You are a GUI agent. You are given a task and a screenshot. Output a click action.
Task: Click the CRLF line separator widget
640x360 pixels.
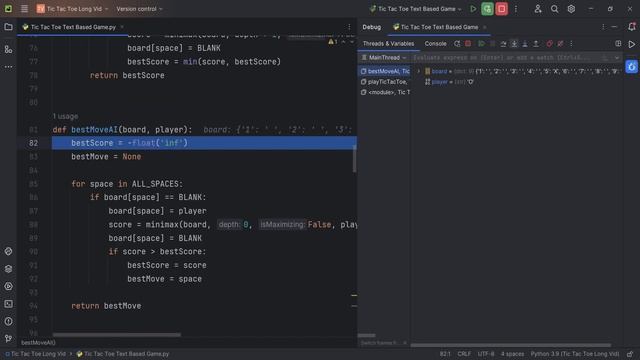click(464, 354)
